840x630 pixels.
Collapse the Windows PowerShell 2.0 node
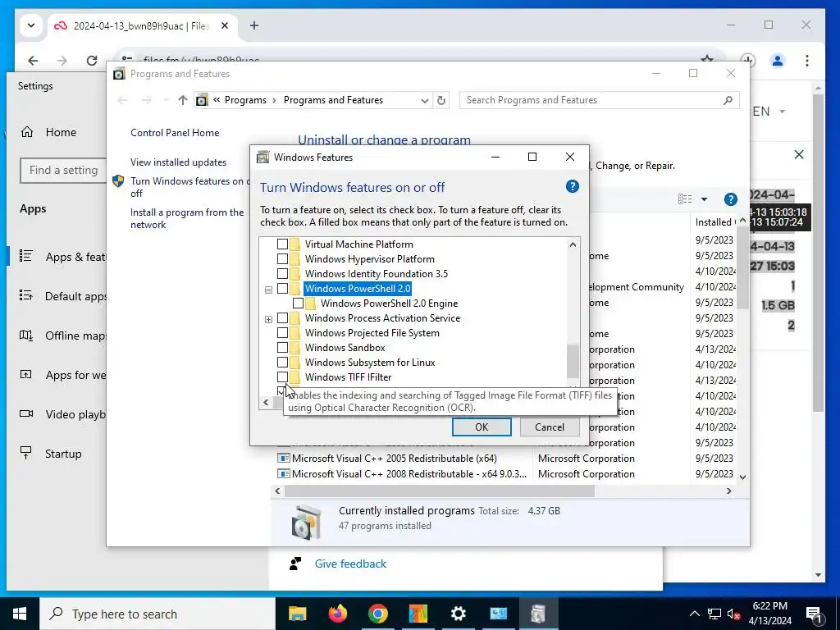(268, 290)
